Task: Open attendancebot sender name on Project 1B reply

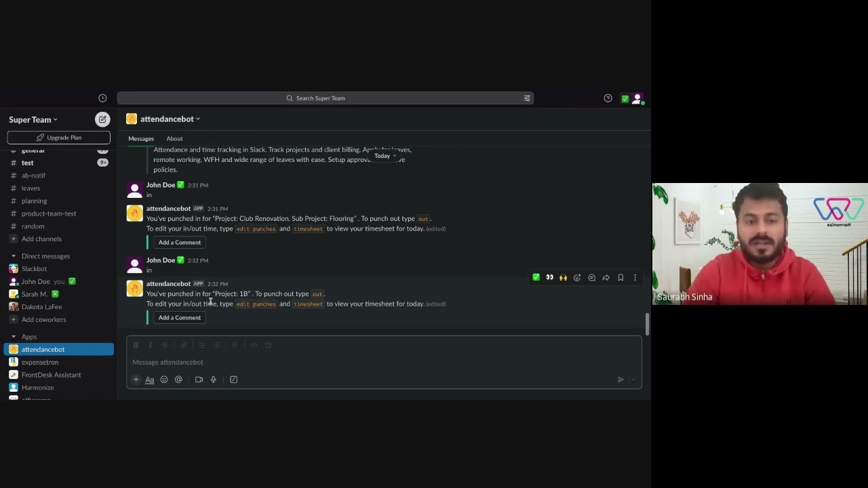Action: click(168, 284)
